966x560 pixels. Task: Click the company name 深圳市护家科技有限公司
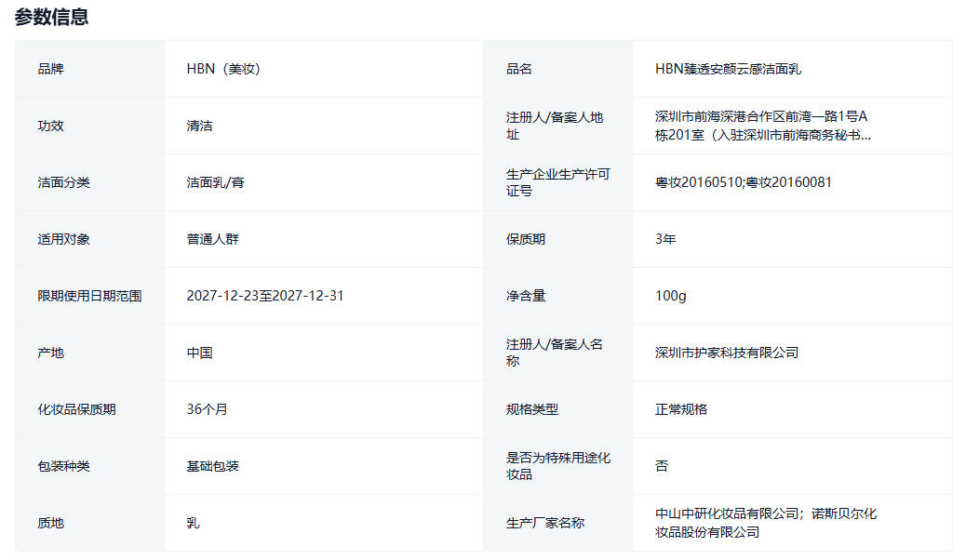click(x=727, y=353)
